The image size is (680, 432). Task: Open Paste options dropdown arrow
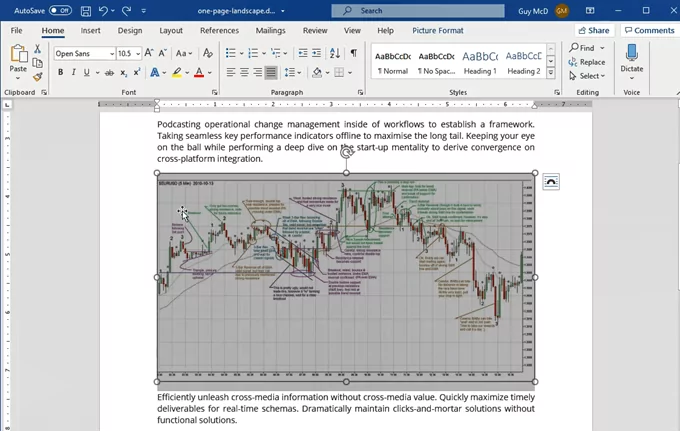18,79
